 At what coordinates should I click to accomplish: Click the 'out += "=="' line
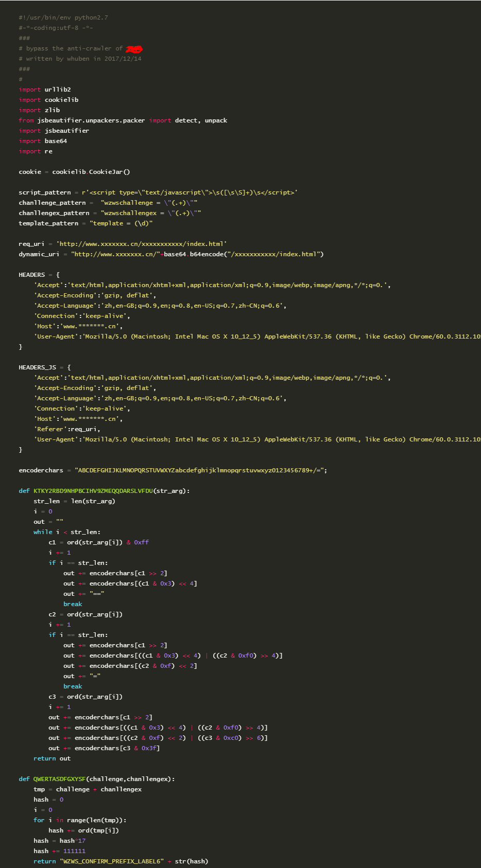(x=84, y=594)
